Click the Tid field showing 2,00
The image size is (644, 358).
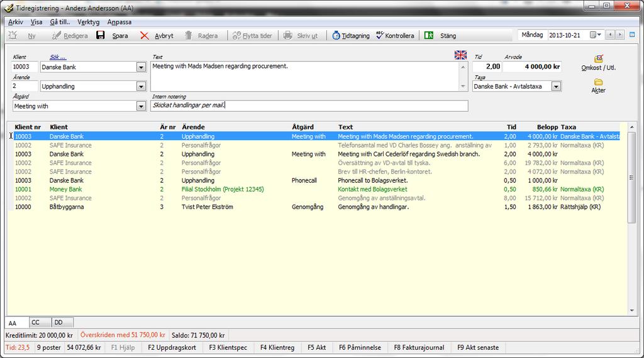pos(487,67)
